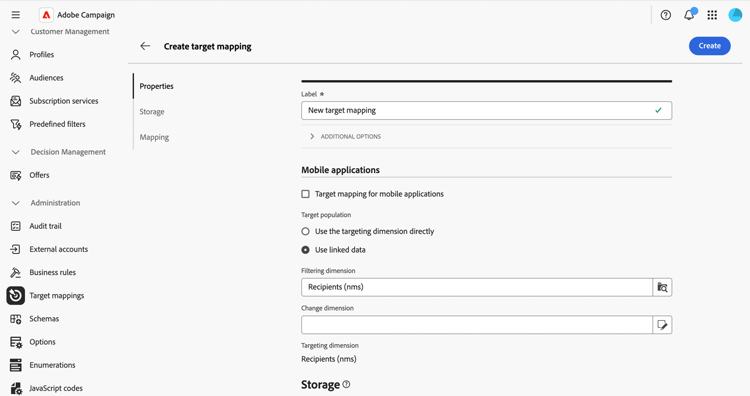Click the JavaScript codes icon
750x396 pixels.
[x=16, y=388]
